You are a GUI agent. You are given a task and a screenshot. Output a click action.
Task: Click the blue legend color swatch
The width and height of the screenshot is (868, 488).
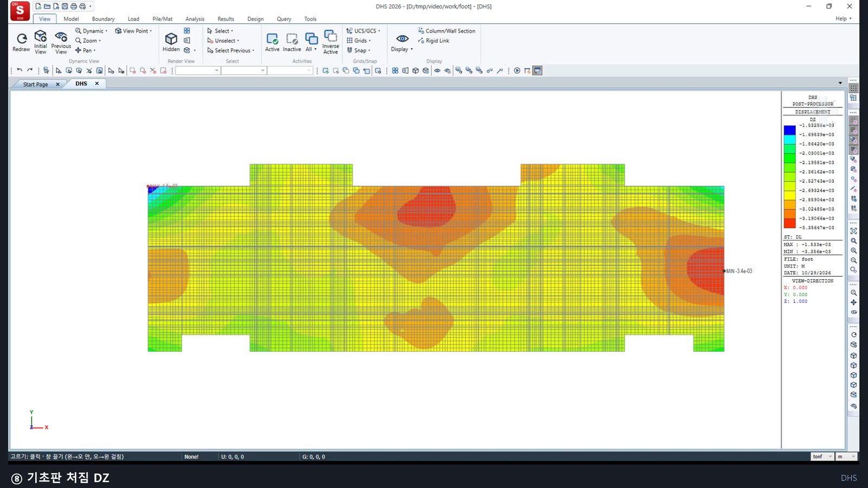click(x=789, y=130)
